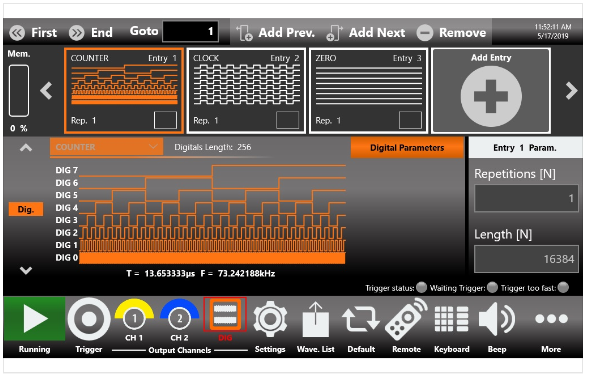The height and width of the screenshot is (374, 591).
Task: Click the Trigger status indicator light
Action: [421, 288]
